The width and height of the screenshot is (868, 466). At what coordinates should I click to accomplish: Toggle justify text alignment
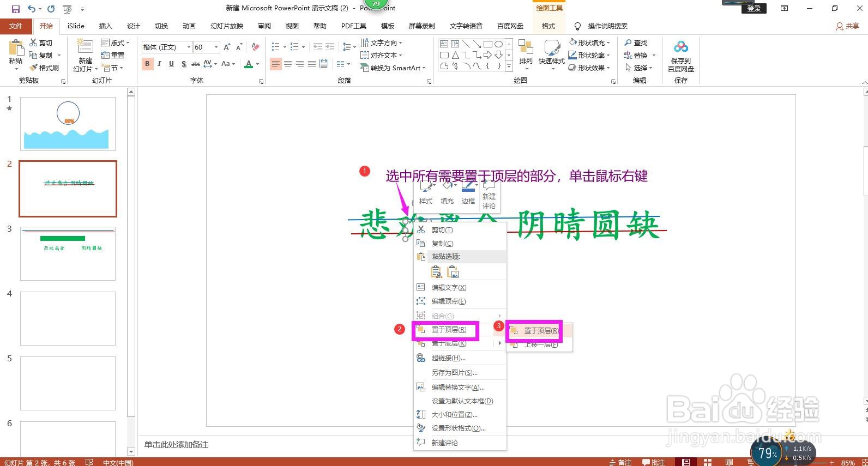click(312, 64)
